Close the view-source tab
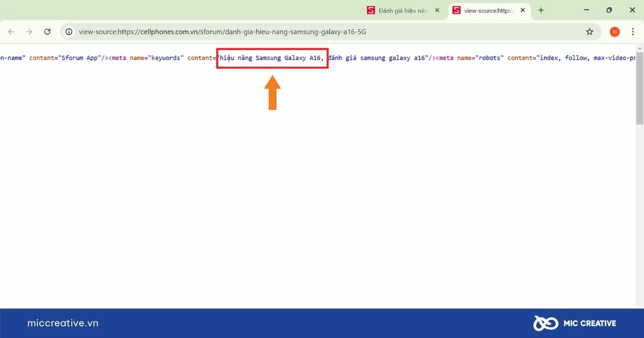This screenshot has height=338, width=644. (523, 10)
